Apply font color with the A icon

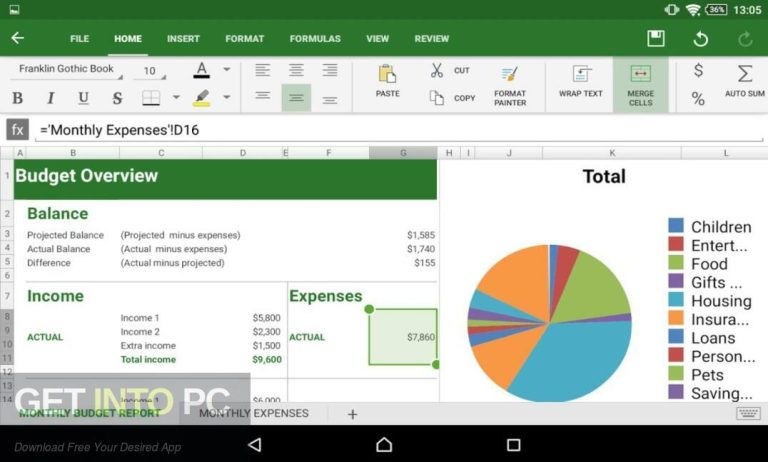pos(201,70)
